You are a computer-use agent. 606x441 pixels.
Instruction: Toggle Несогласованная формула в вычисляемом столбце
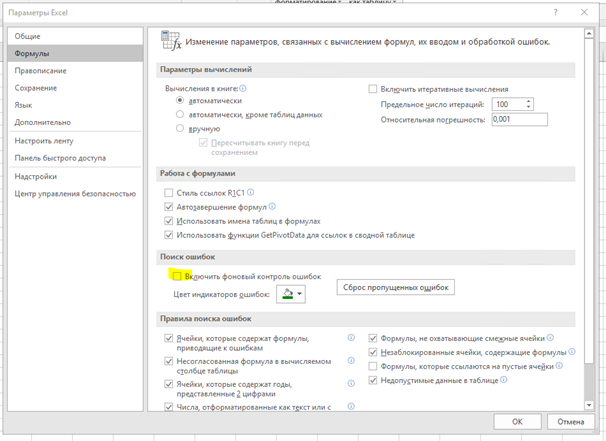[169, 361]
